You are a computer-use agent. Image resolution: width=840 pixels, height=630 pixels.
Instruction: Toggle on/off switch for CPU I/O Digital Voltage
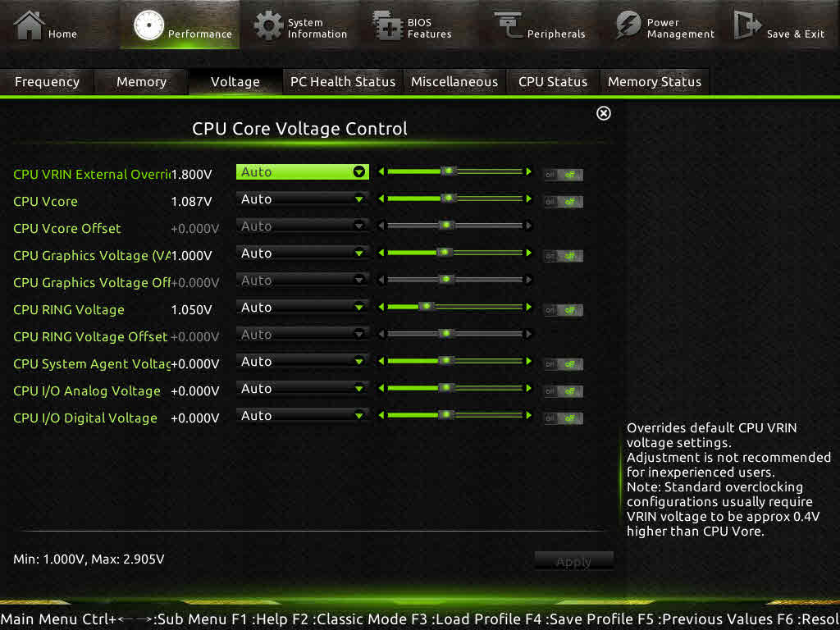click(563, 418)
